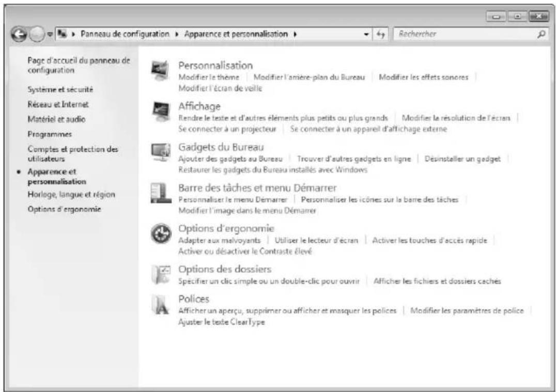Select Système et sécurité in sidebar
Viewport: 556px width, 392px height.
(x=60, y=89)
